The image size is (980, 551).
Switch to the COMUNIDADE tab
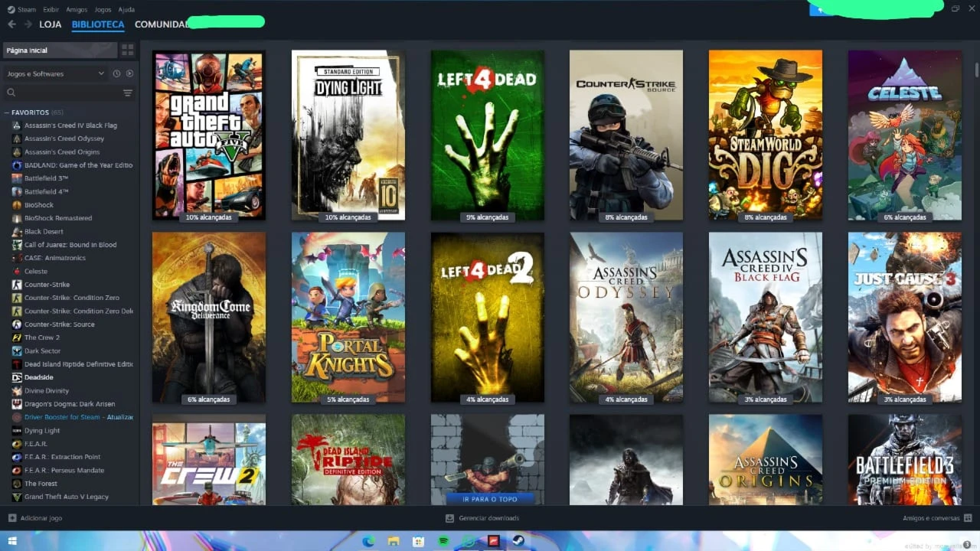click(x=162, y=24)
